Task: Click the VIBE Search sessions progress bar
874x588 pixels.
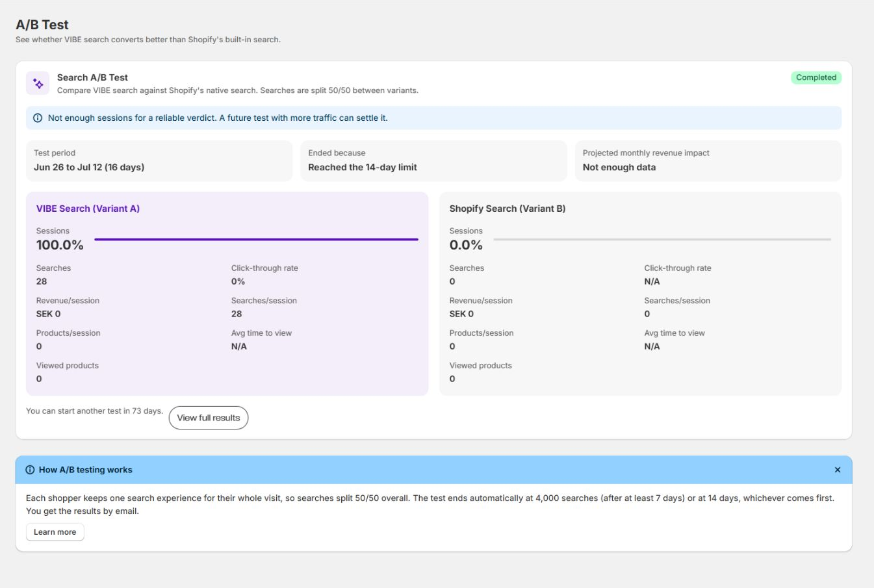Action: click(256, 240)
